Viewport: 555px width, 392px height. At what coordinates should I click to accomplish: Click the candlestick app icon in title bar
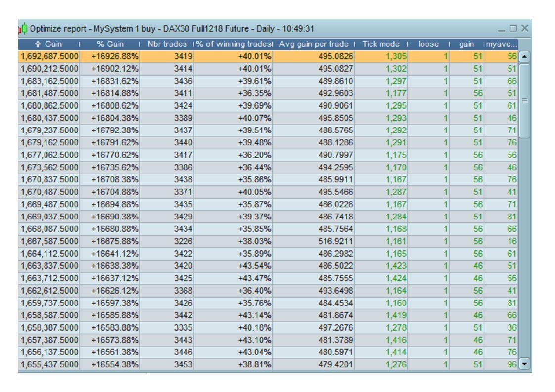23,28
